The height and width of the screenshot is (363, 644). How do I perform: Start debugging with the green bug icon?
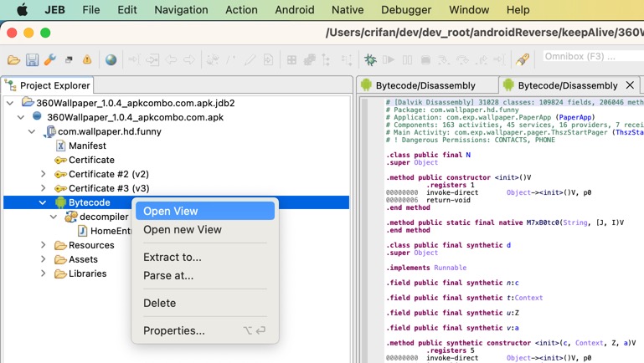pyautogui.click(x=370, y=60)
